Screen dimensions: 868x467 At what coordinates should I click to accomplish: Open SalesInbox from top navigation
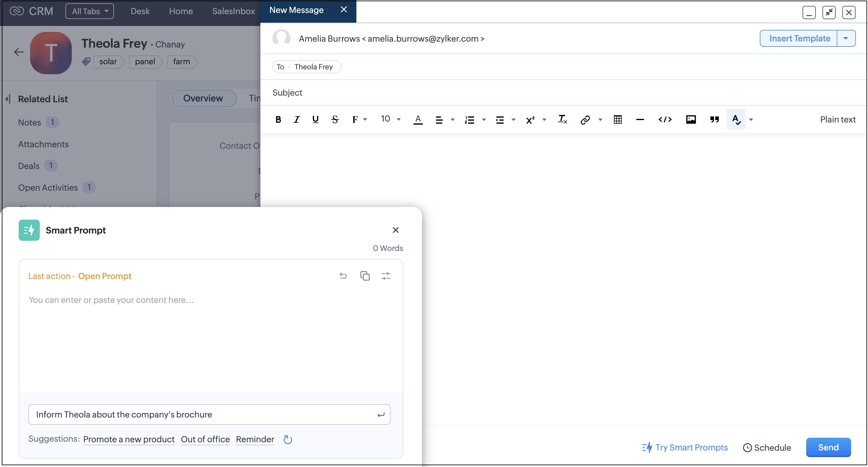pos(233,11)
